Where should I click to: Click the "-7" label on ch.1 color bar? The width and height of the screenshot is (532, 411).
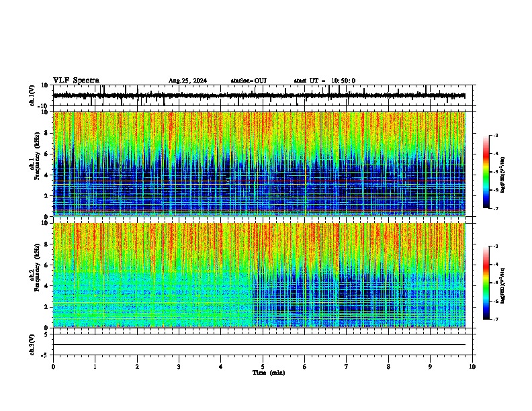pos(495,208)
